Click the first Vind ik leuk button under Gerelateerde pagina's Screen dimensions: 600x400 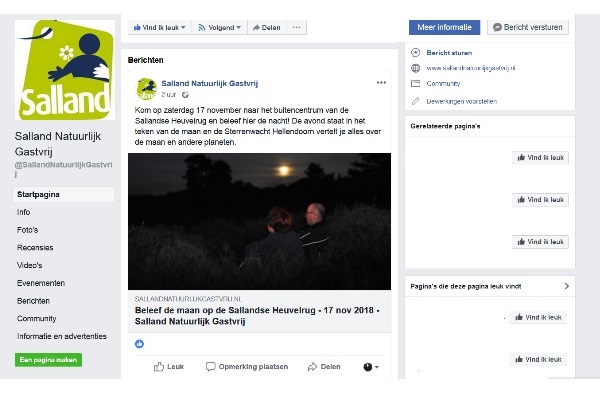pos(540,158)
